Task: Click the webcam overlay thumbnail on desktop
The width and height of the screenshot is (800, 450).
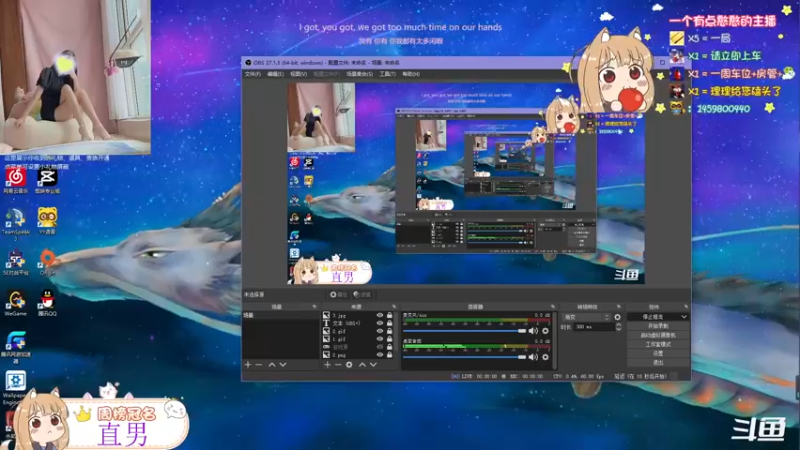Action: [76, 77]
